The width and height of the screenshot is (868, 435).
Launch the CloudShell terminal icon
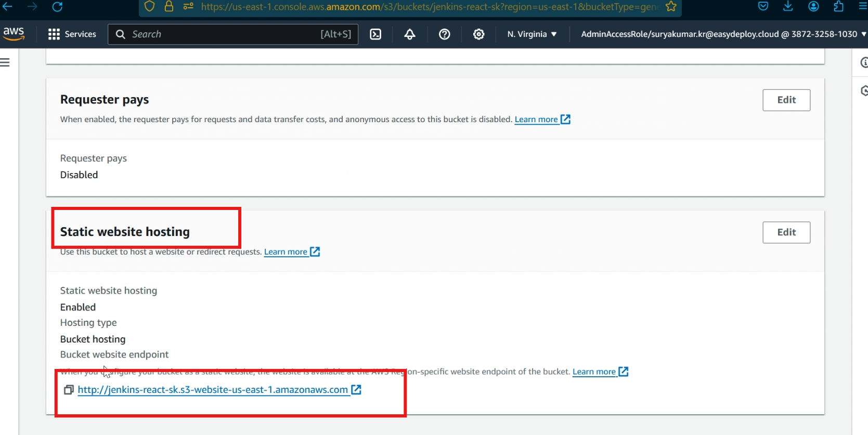[x=375, y=34]
